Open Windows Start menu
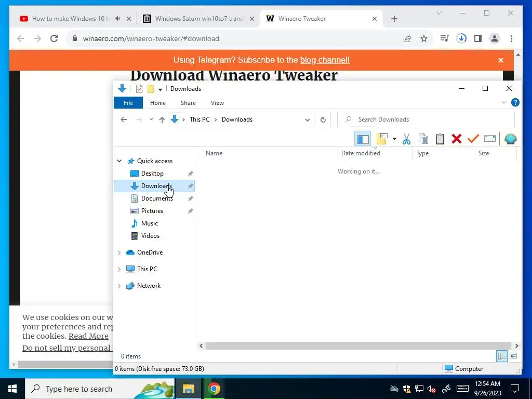 pyautogui.click(x=12, y=389)
